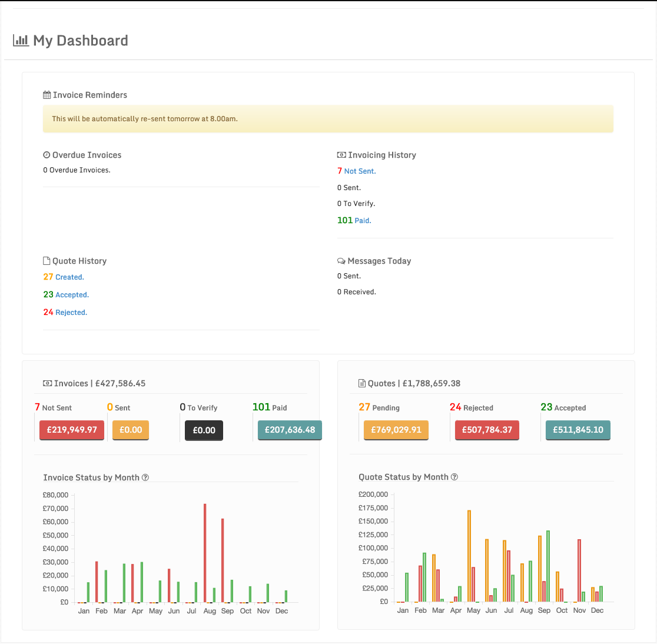Viewport: 657px width, 644px height.
Task: Click the orange £0.00 Sent button
Action: coord(131,430)
